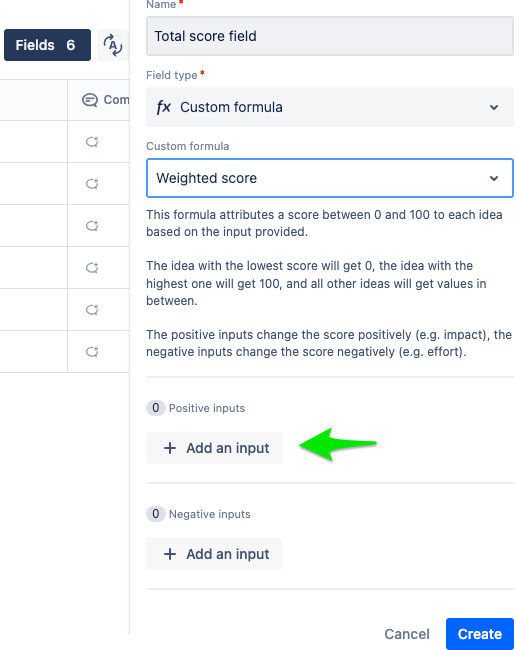The width and height of the screenshot is (516, 650).
Task: Click the auto-translate icon beside Fields
Action: pyautogui.click(x=113, y=45)
